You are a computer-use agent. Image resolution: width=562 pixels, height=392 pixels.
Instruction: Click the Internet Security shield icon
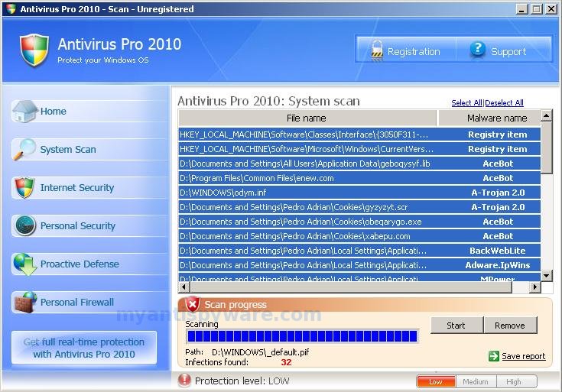pyautogui.click(x=24, y=187)
